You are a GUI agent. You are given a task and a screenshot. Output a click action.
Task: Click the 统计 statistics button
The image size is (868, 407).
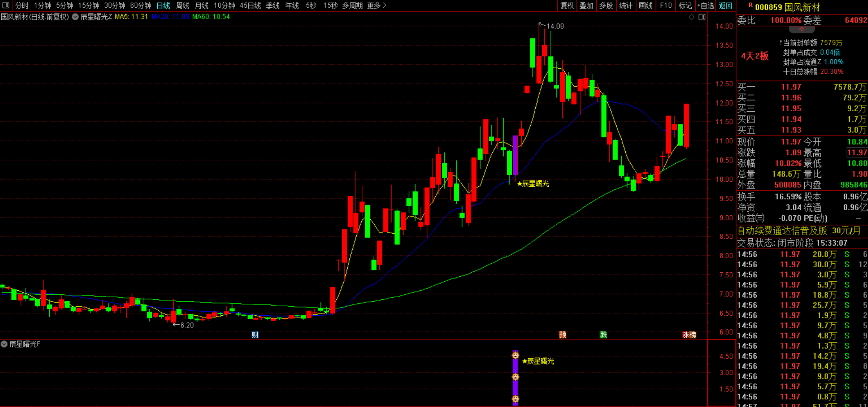point(626,5)
